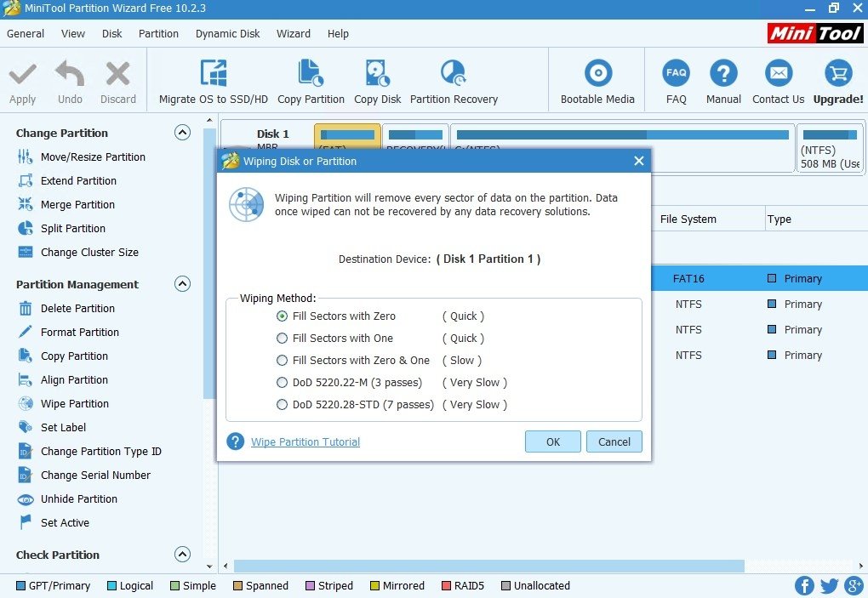Select Delete Partition in sidebar
Image resolution: width=868 pixels, height=598 pixels.
point(66,309)
